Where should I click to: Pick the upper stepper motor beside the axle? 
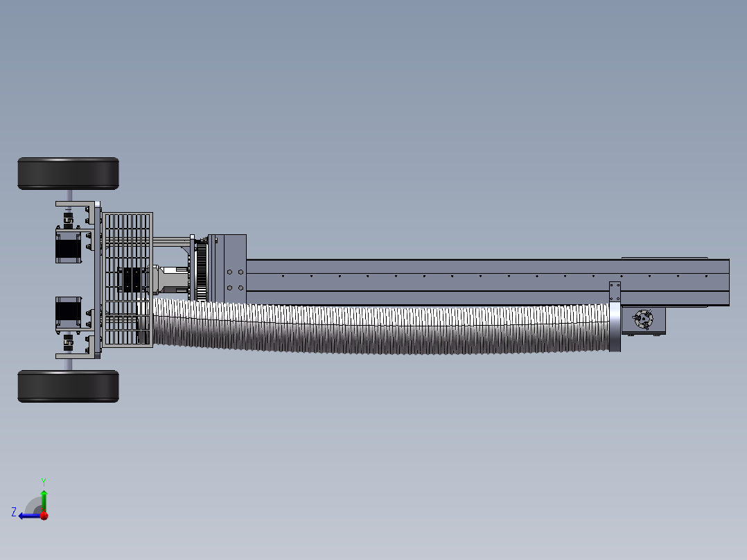tap(68, 247)
